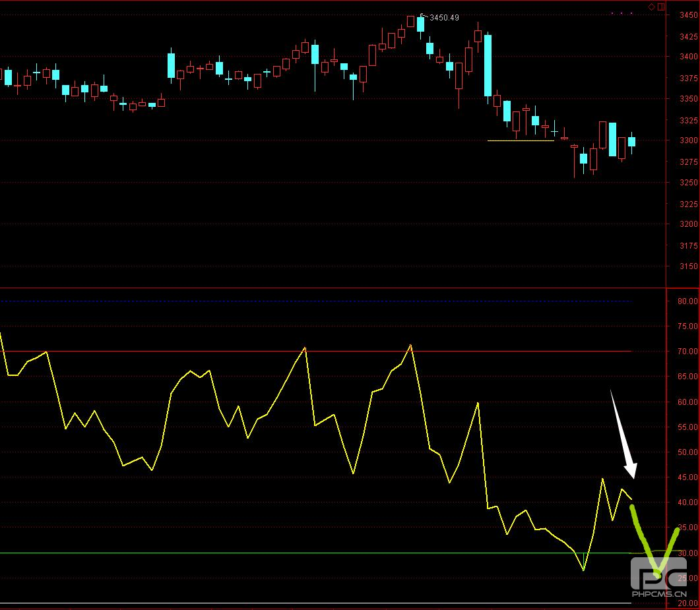Click the diamond icon above the price axis
The width and height of the screenshot is (700, 610).
pos(651,7)
